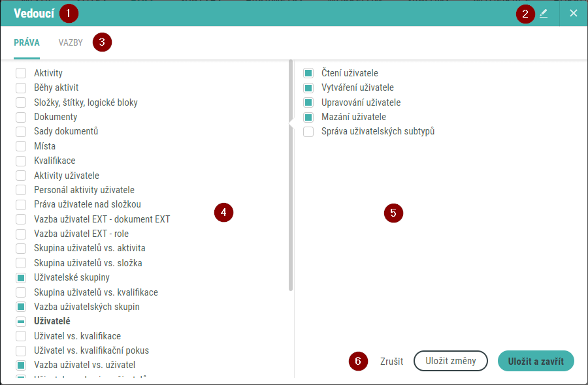
Task: Select the PRÁVA tab
Action: [x=27, y=43]
